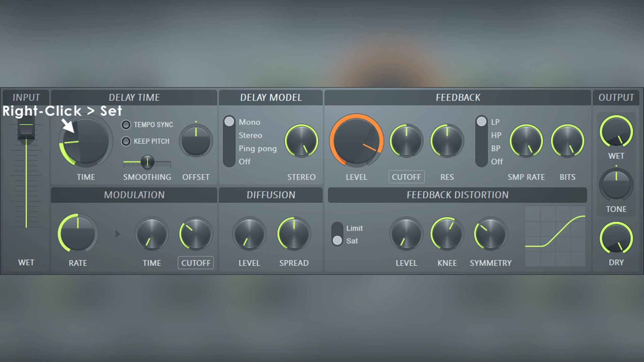The height and width of the screenshot is (362, 644).
Task: Click the Feedback Distortion KNEE knob
Action: point(447,233)
